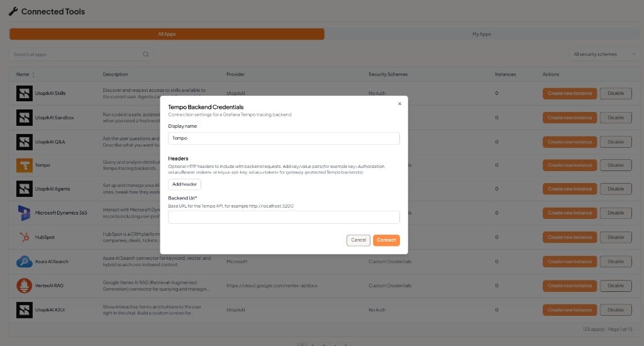Viewport: 644px width, 346px height.
Task: Click the '125 app(s) - Page 1 of 13' text
Action: 608,329
